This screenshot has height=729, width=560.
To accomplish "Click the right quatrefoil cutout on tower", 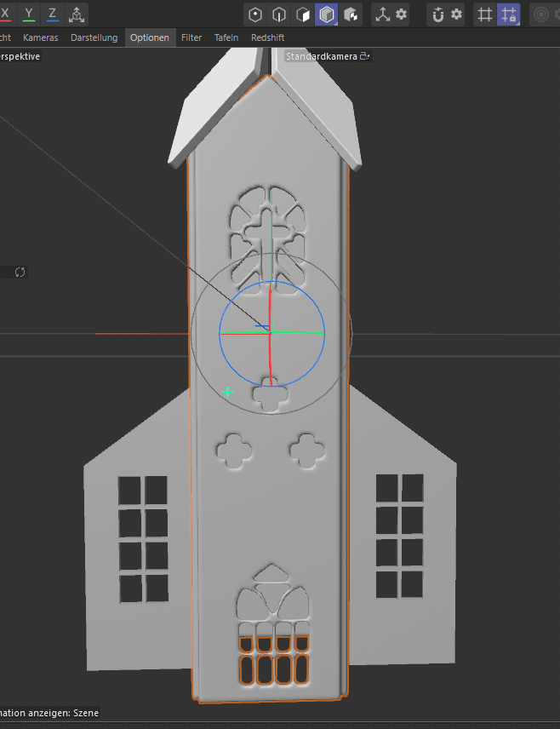I will point(306,451).
